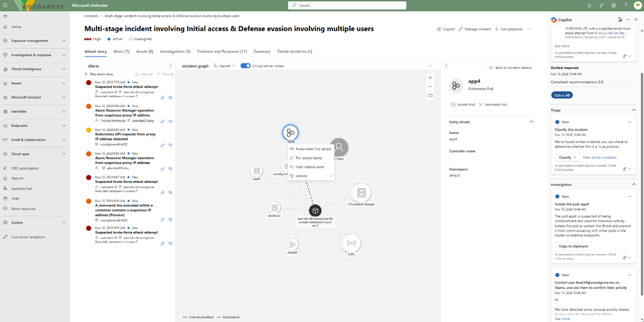Open more options on Contact user card
644x322 pixels.
629,275
